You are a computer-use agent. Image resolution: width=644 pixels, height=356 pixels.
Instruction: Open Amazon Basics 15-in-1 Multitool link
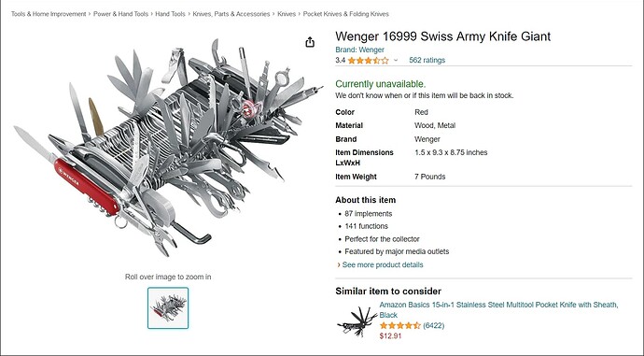click(498, 310)
